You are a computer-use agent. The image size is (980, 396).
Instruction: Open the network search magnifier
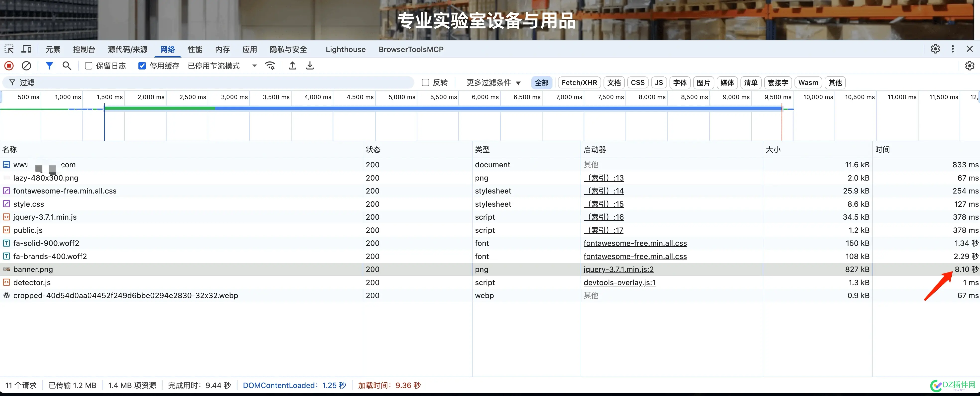(67, 66)
